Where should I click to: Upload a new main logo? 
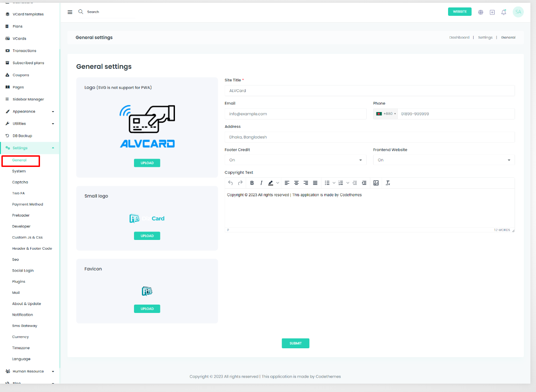coord(147,163)
